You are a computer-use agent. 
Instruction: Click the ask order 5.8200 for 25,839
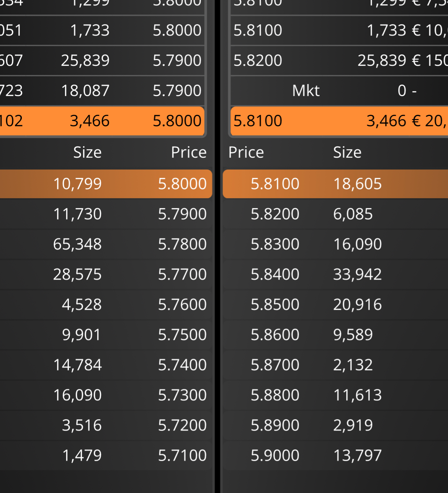(x=339, y=60)
